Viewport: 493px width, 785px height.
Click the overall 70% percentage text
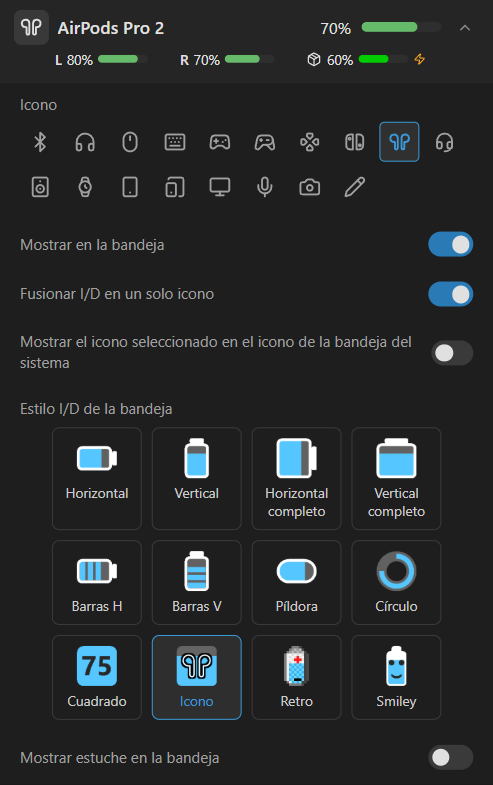pos(335,29)
